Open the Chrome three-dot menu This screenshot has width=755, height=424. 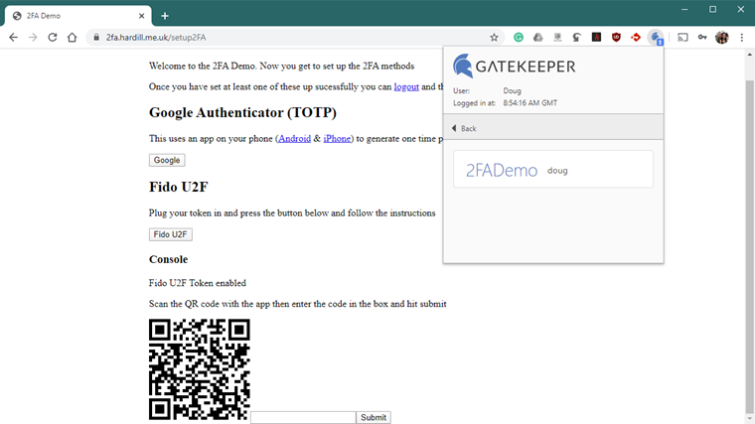(742, 38)
